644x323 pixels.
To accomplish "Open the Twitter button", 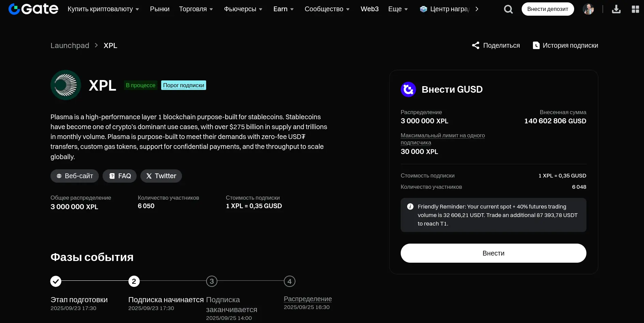I will click(161, 176).
